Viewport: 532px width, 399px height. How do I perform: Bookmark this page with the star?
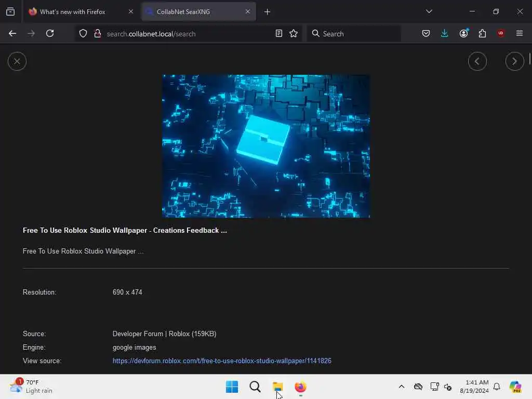pos(294,33)
